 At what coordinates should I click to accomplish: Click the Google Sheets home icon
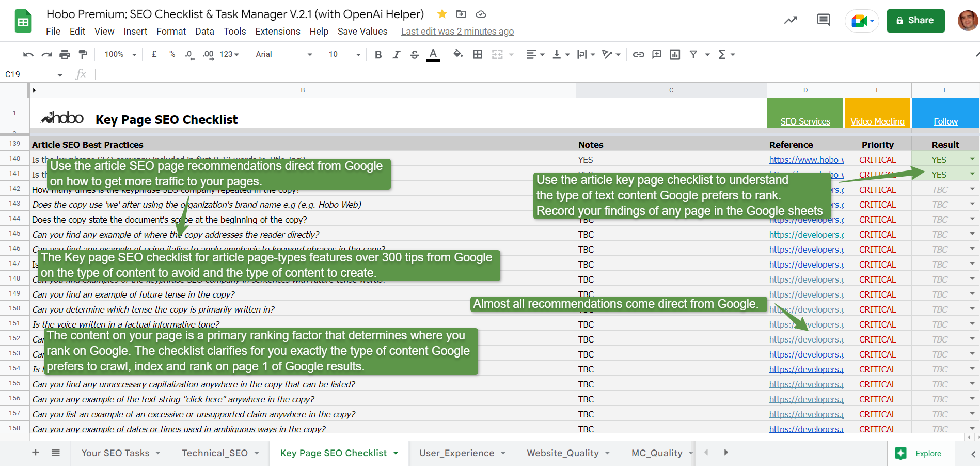pyautogui.click(x=23, y=22)
